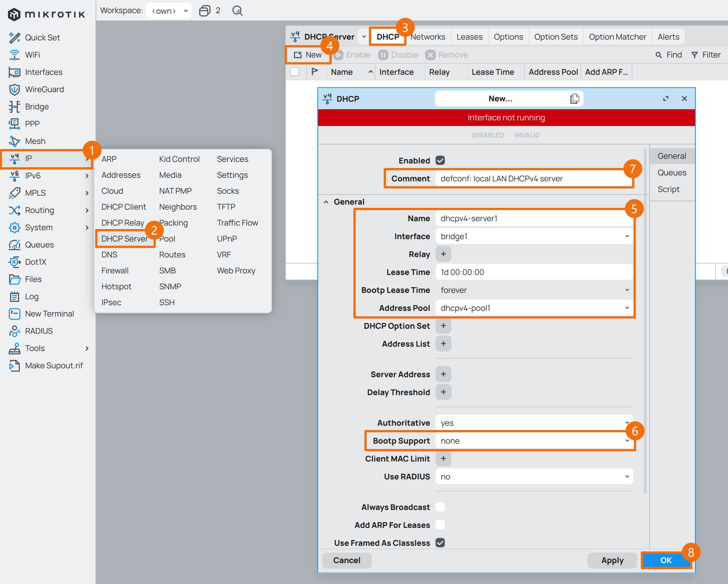Tick the select-all checkbox in table header
The image size is (728, 584).
[x=295, y=72]
